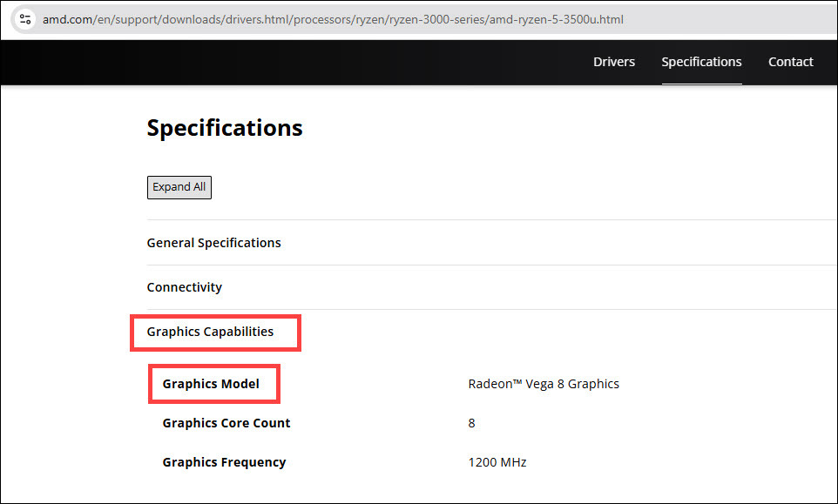Click the Specifications page heading
The width and height of the screenshot is (838, 504).
tap(224, 127)
